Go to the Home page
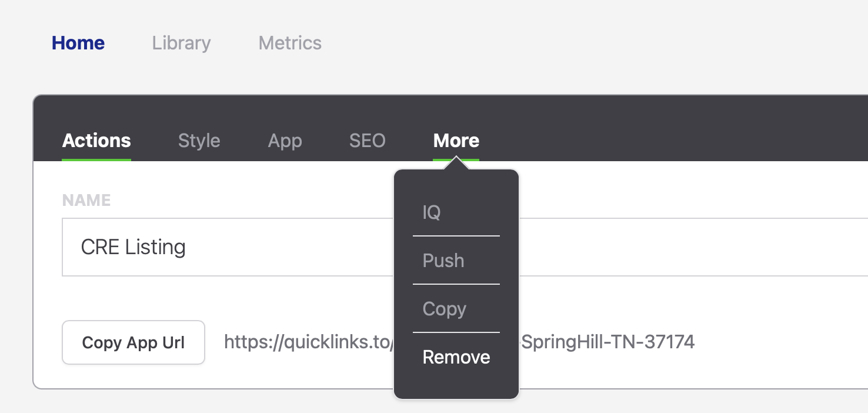This screenshot has height=413, width=868. (78, 43)
